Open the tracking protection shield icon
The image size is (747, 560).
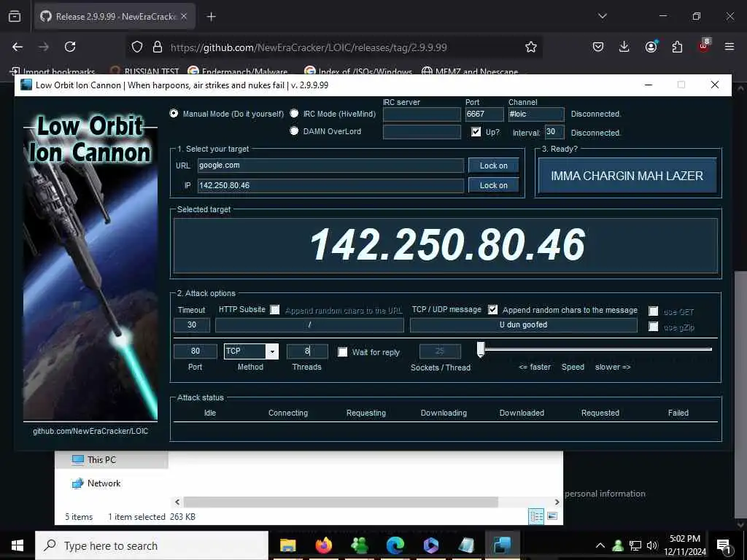tap(137, 47)
